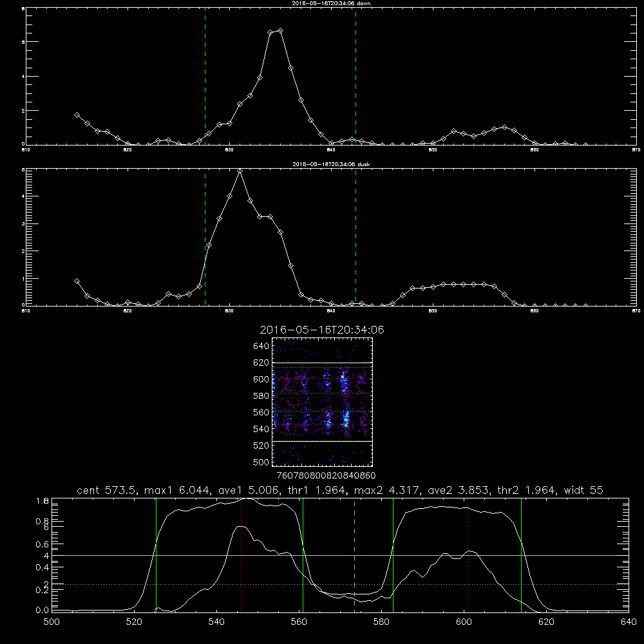Screen dimensions: 644x644
Task: Click the dusk plot title text
Action: tap(332, 164)
